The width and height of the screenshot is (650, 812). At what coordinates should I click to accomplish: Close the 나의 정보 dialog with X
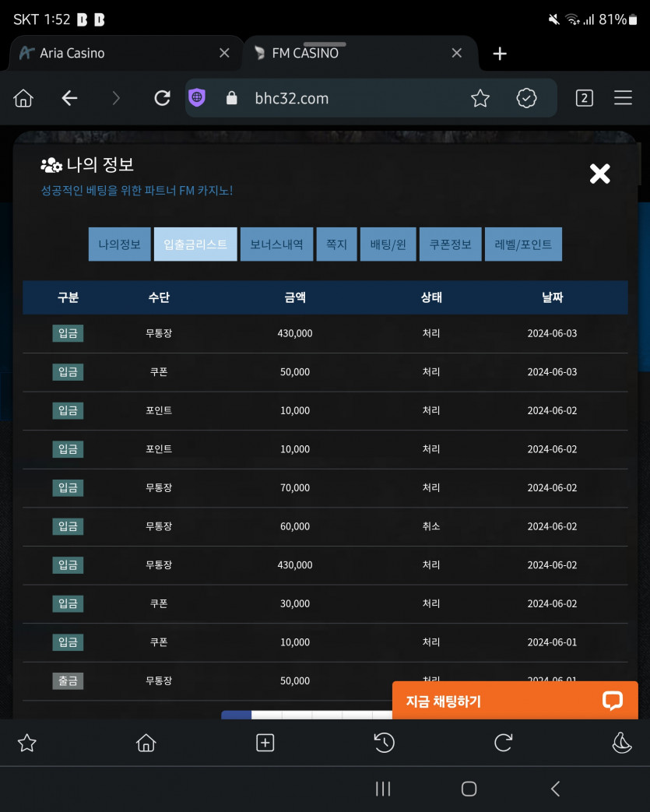[599, 174]
